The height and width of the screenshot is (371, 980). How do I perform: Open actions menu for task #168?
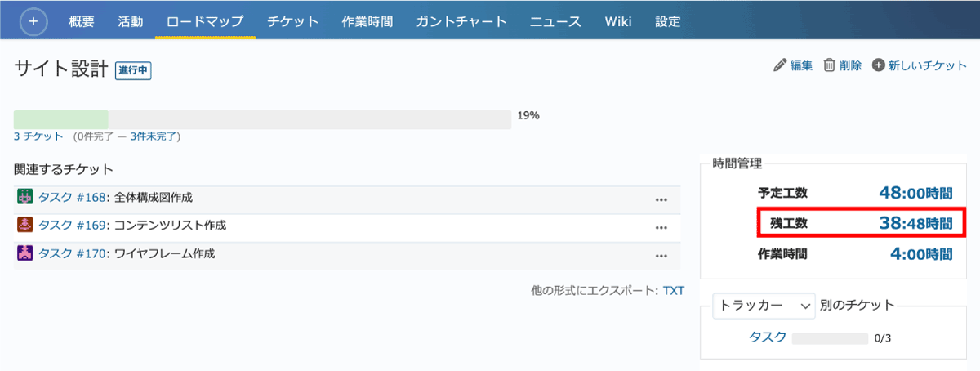point(661,199)
